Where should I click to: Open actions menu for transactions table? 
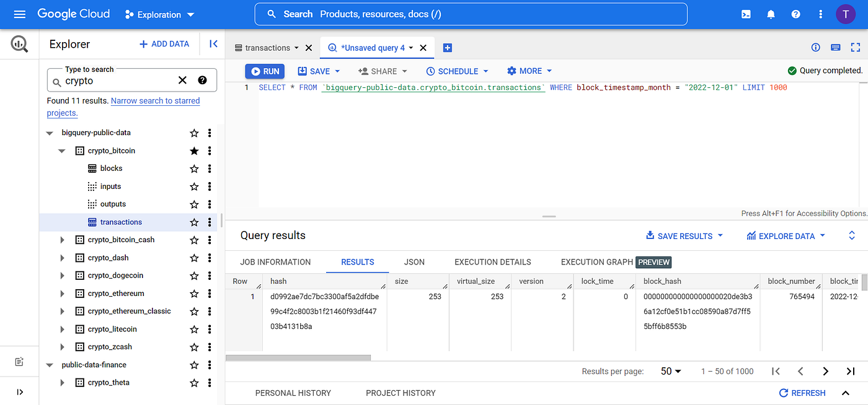pyautogui.click(x=210, y=222)
